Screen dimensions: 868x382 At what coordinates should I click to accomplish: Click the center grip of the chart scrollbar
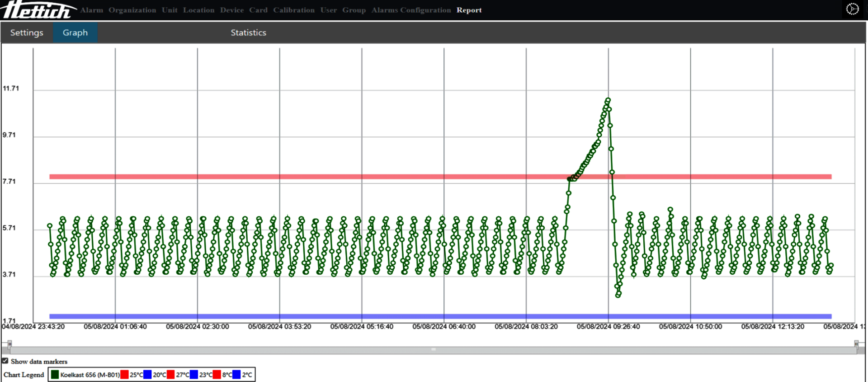(x=433, y=349)
